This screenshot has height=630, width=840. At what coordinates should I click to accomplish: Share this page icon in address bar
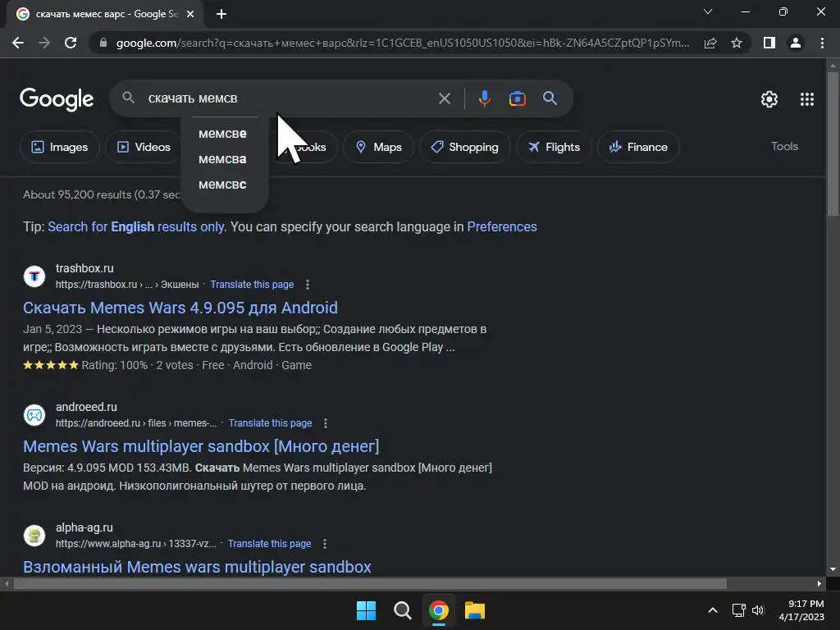pos(710,43)
